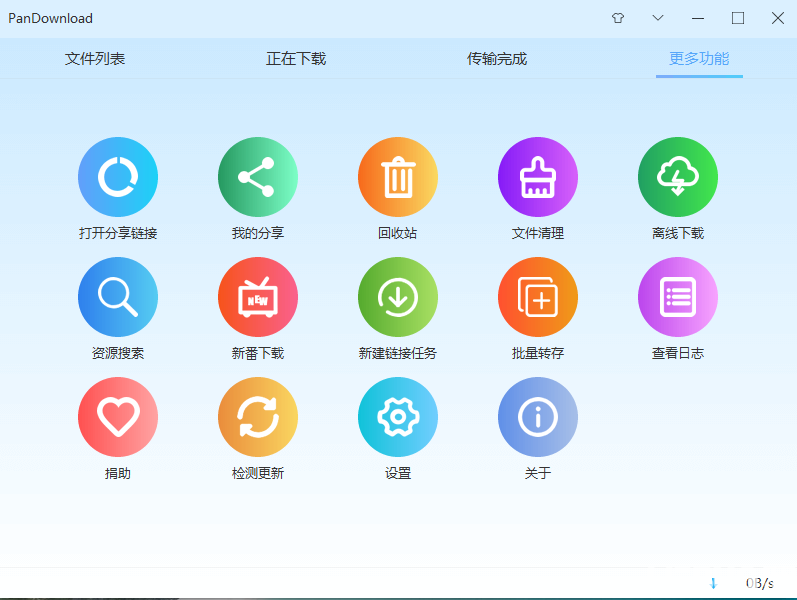The image size is (797, 600).
Task: Open 离线下载 offline download icon
Action: pyautogui.click(x=678, y=177)
